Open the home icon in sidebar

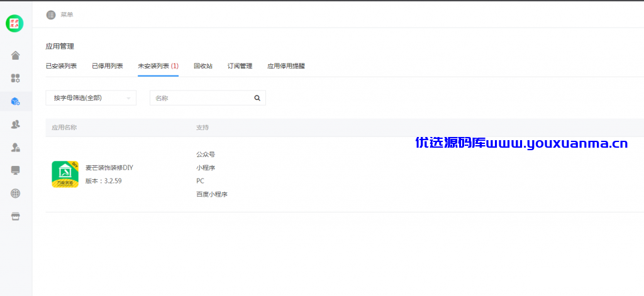pos(16,55)
